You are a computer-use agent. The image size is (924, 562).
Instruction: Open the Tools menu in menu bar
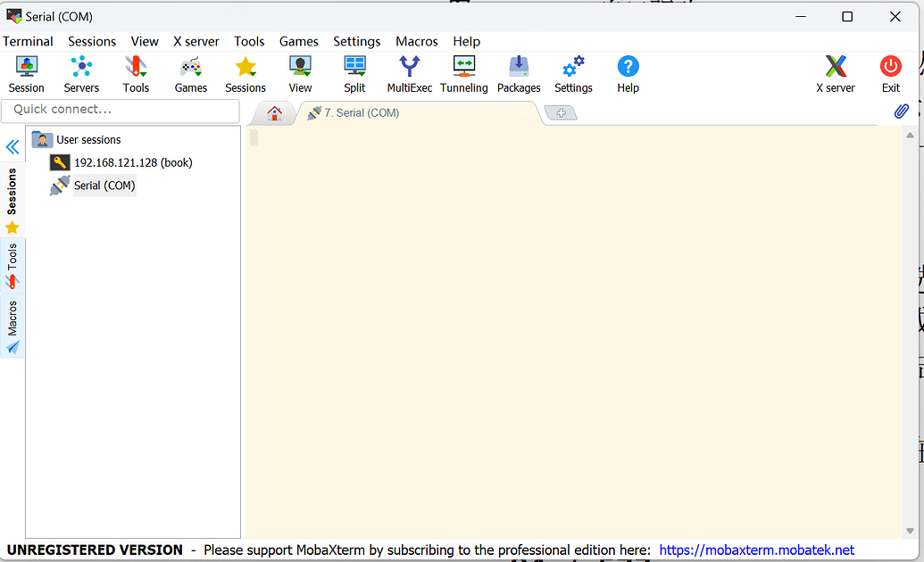[249, 41]
